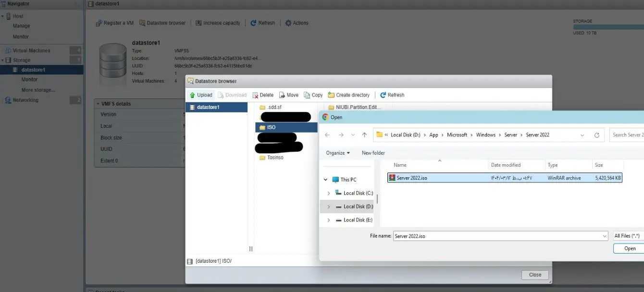Open the All Files type dropdown
This screenshot has width=644, height=292.
tap(628, 236)
